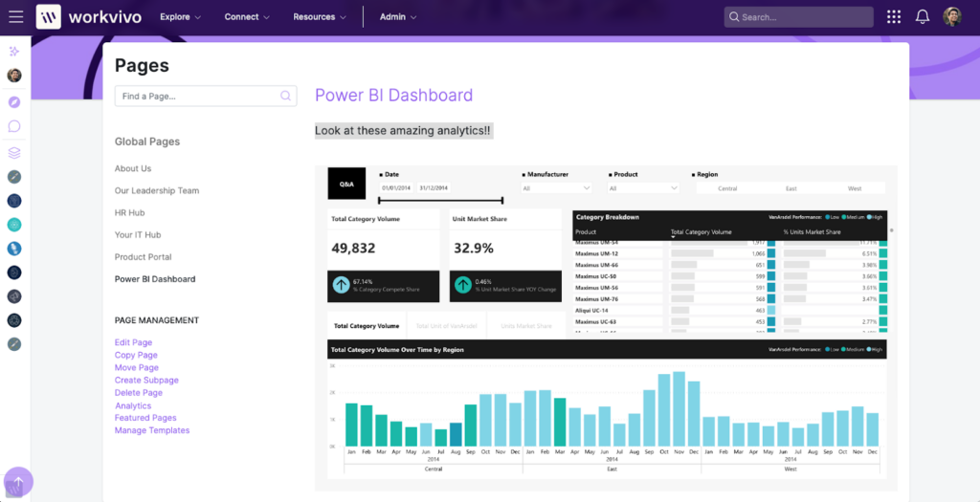
Task: Open the Manufacturer filter dropdown
Action: [x=557, y=188]
